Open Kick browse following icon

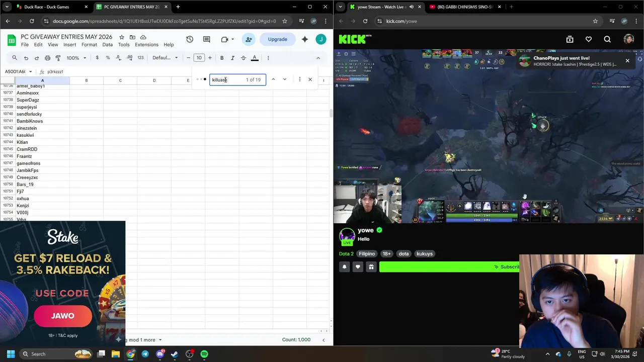(x=570, y=39)
